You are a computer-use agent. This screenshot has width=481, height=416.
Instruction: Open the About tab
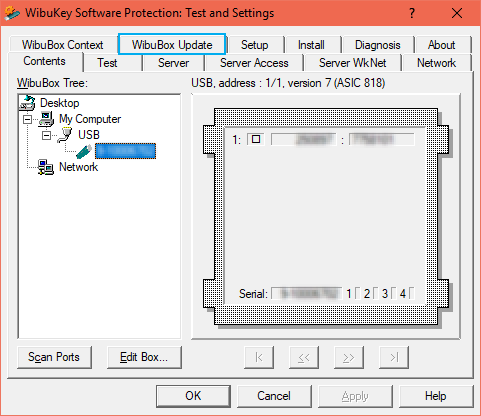[442, 45]
